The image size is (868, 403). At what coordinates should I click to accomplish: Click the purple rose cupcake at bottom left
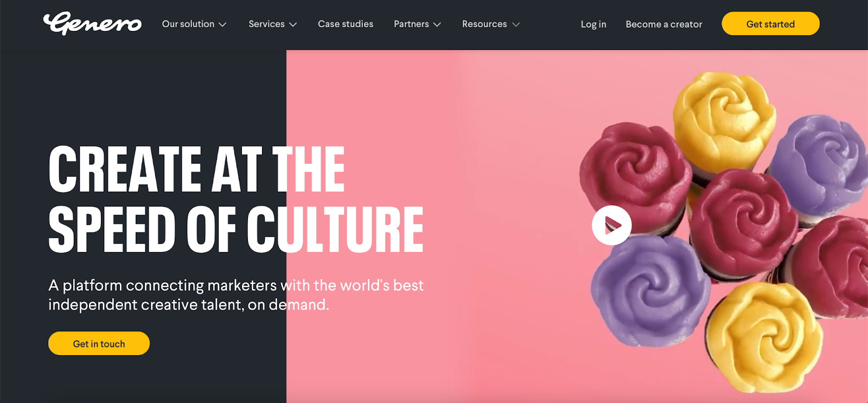(x=650, y=291)
